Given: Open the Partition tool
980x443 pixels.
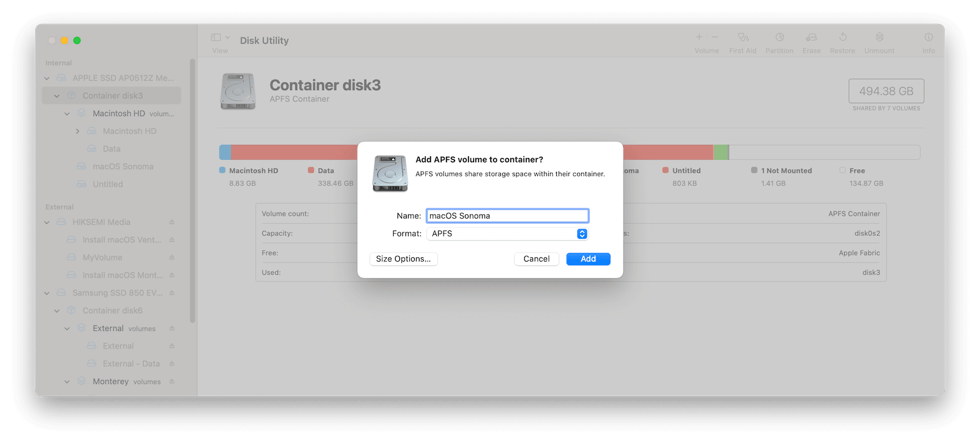Looking at the screenshot, I should [780, 37].
